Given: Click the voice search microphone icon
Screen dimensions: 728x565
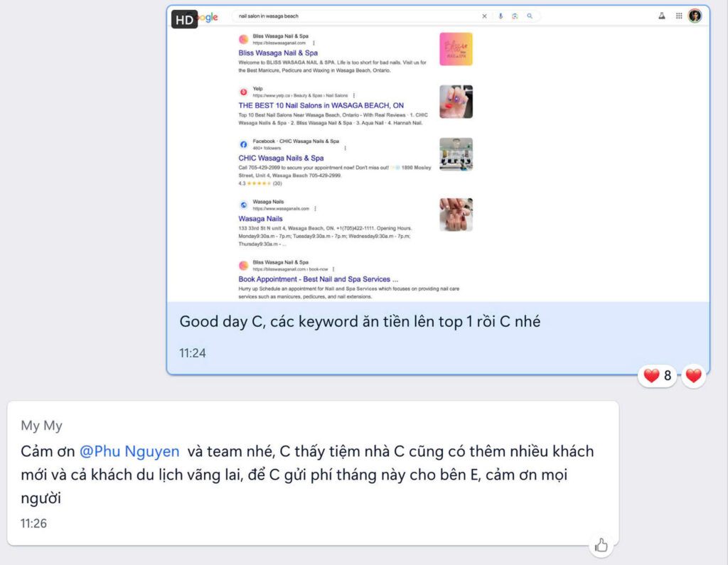Looking at the screenshot, I should [500, 16].
